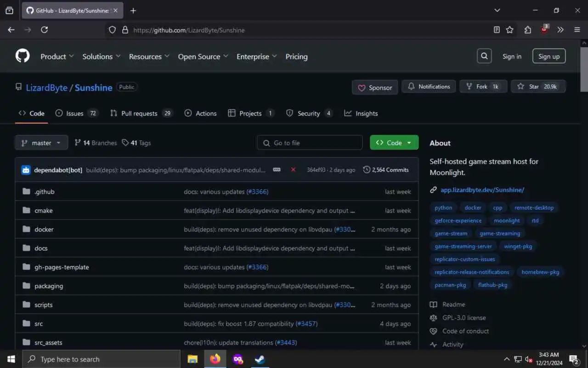Open the Firefox hamburger menu
588x368 pixels.
click(577, 30)
